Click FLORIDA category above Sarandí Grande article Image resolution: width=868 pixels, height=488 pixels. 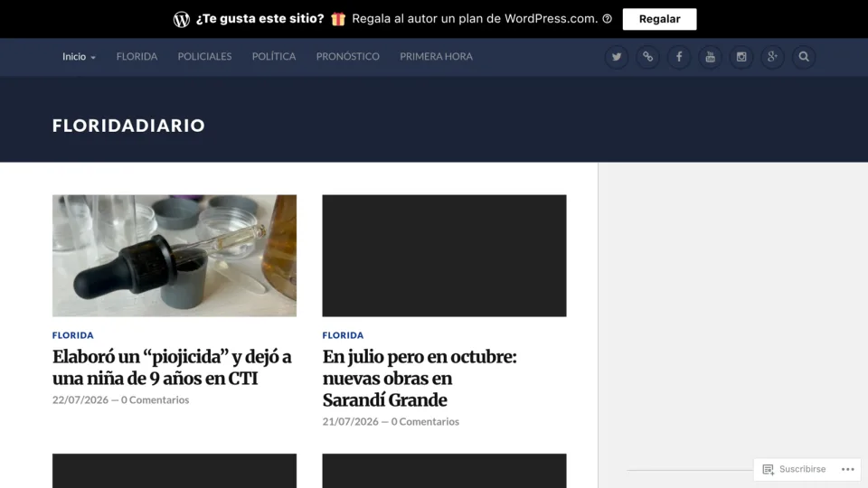(x=344, y=335)
